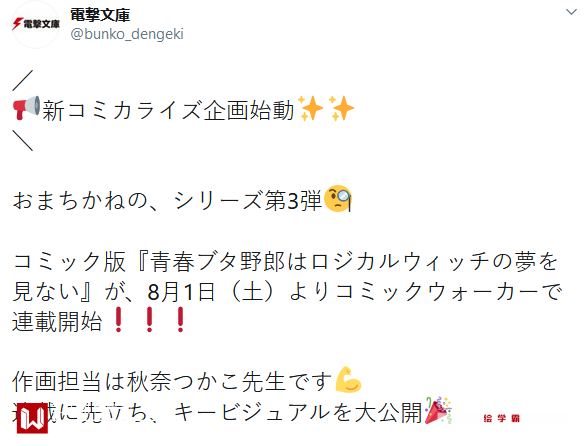Screen dimensions: 585x446
Task: Click the red megaphone emoji
Action: coord(26,108)
